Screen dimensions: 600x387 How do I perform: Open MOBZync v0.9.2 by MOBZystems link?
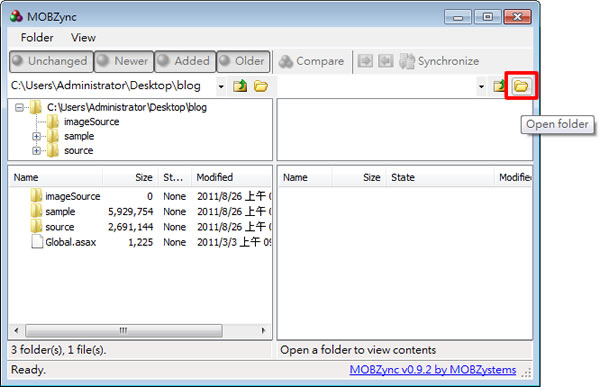click(432, 370)
